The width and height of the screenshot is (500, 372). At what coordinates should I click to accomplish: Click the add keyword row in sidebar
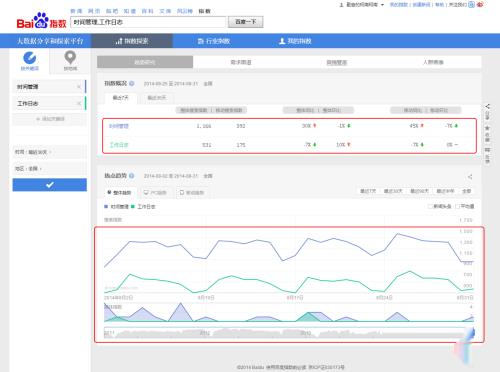(50, 119)
